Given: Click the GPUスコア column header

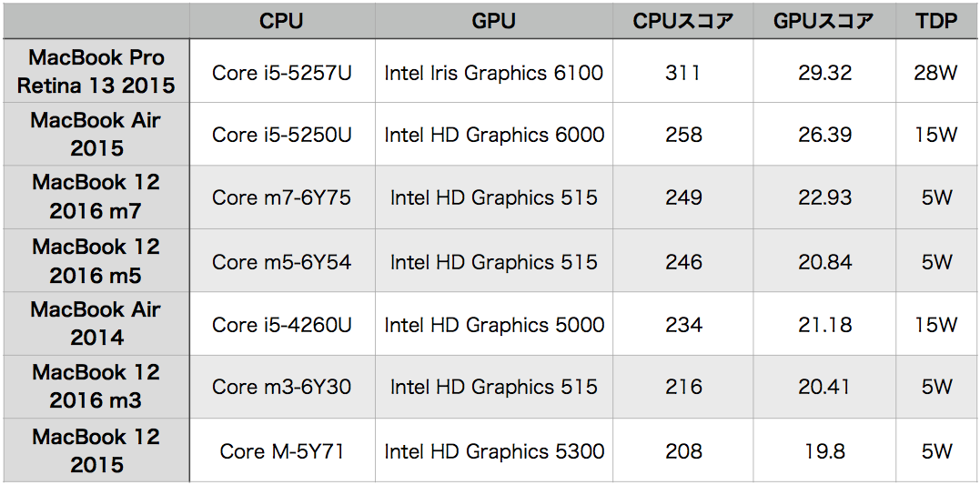Looking at the screenshot, I should click(x=824, y=21).
